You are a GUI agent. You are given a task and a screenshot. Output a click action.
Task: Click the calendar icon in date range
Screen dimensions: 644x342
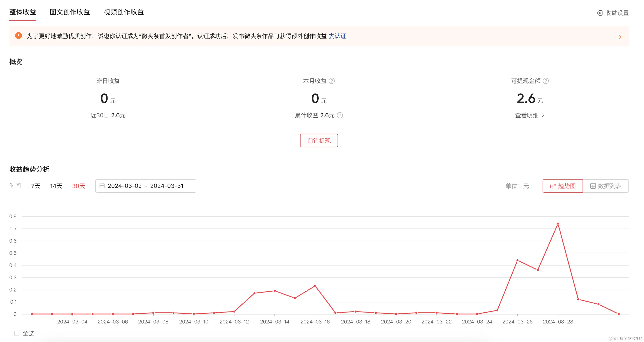102,186
